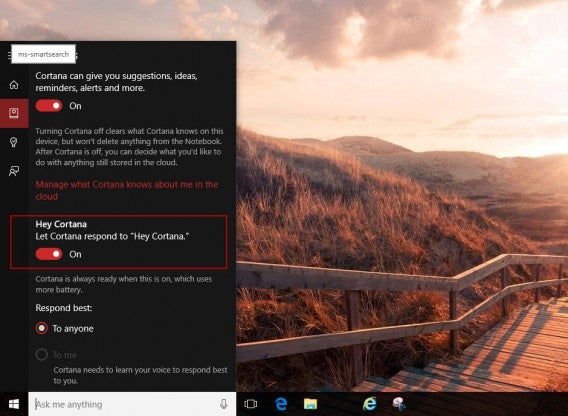Select the "To me" radio option

click(42, 354)
